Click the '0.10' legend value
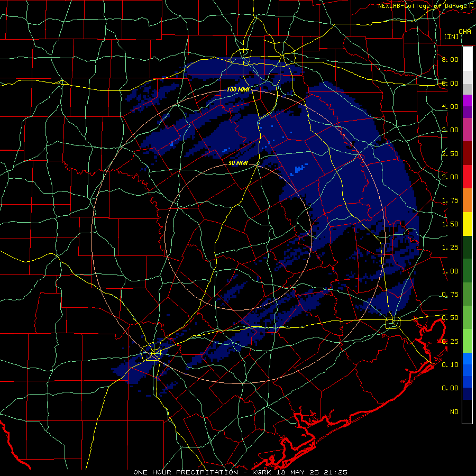This screenshot has height=476, width=476. tap(450, 365)
